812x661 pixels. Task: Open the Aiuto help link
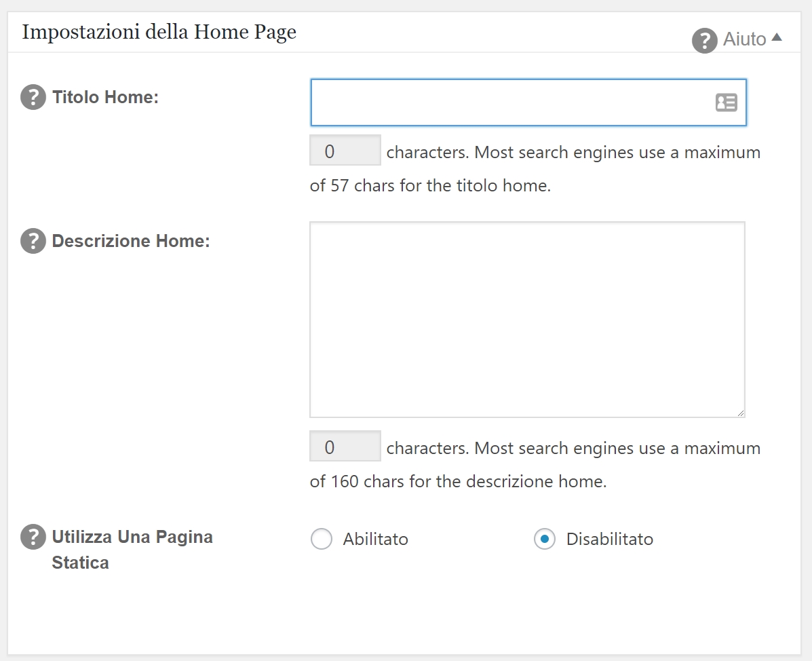(744, 39)
